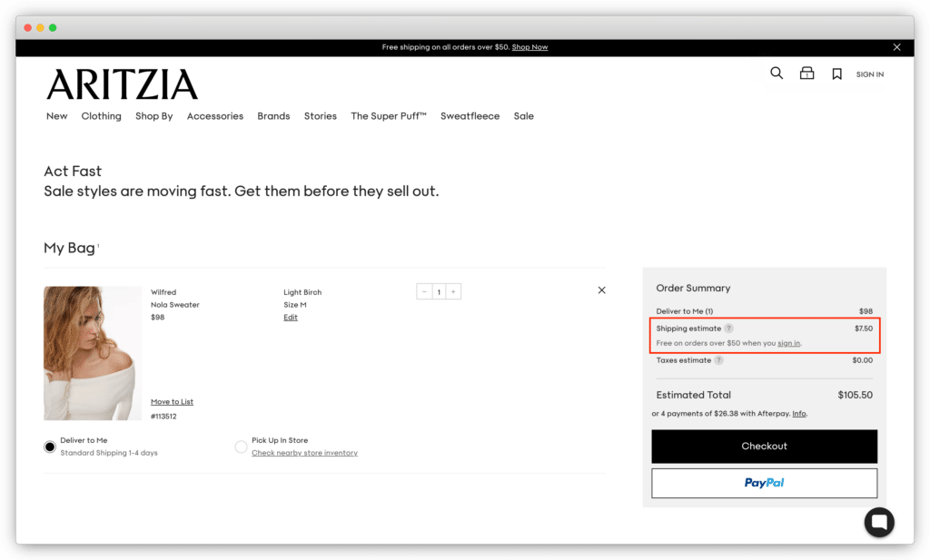
Task: Open the Sale menu item
Action: coord(524,116)
